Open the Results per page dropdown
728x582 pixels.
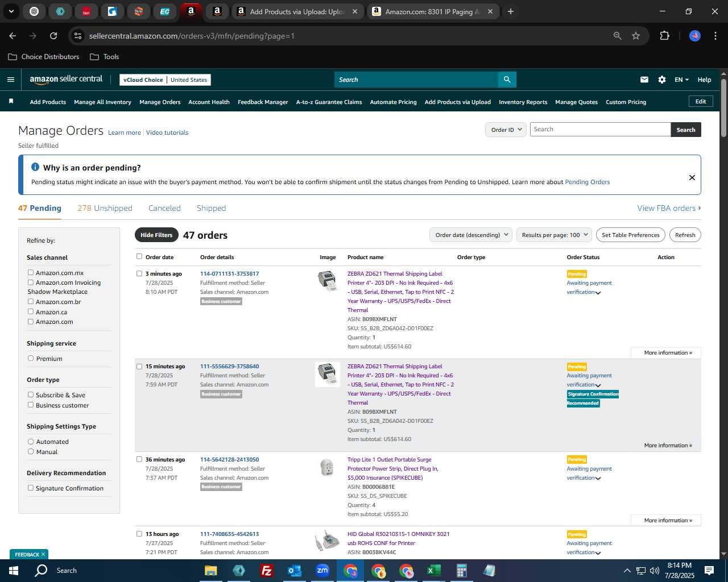point(555,235)
